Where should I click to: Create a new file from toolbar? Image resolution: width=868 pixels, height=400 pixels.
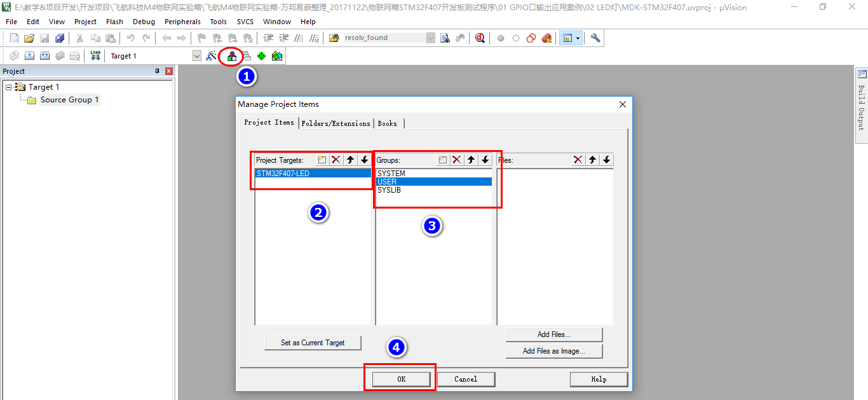click(14, 38)
